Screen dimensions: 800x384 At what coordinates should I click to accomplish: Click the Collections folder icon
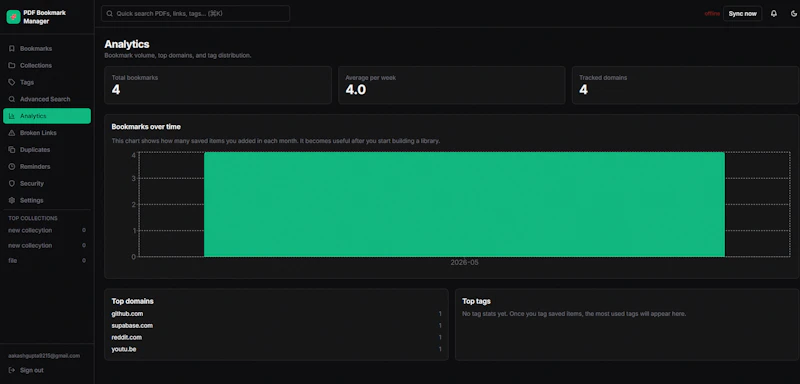(x=12, y=65)
